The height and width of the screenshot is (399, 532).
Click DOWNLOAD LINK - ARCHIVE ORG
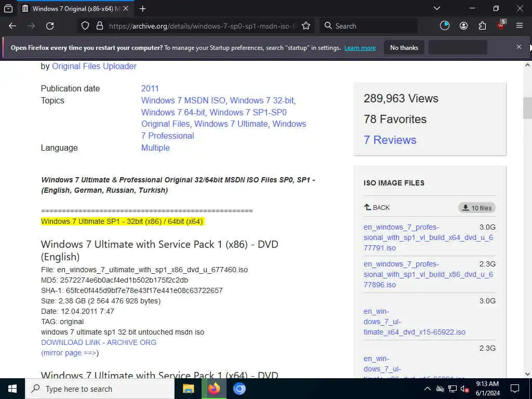click(99, 342)
